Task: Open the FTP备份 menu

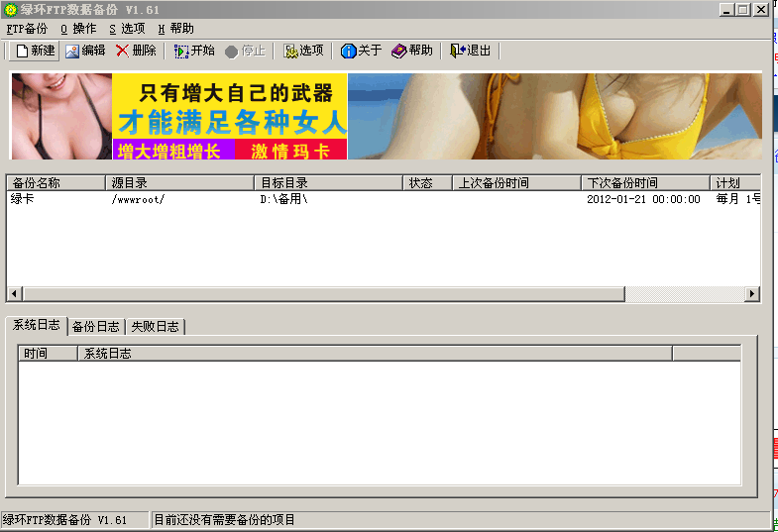Action: pos(27,29)
